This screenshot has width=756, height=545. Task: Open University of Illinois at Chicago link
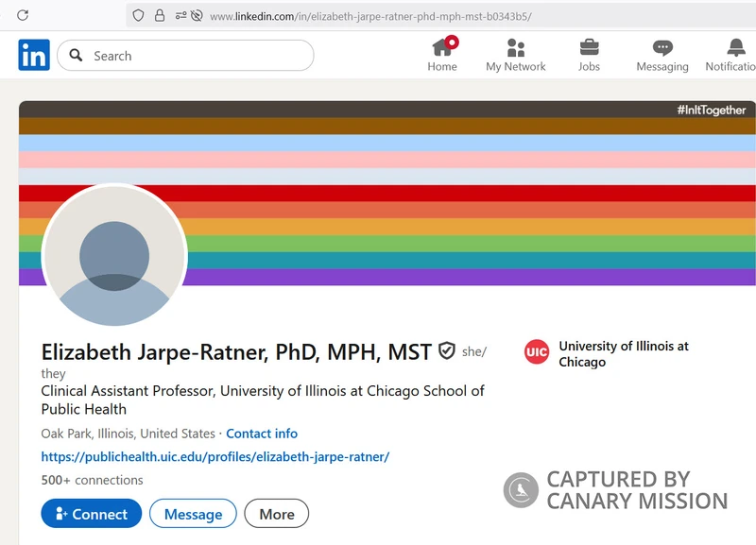point(624,353)
